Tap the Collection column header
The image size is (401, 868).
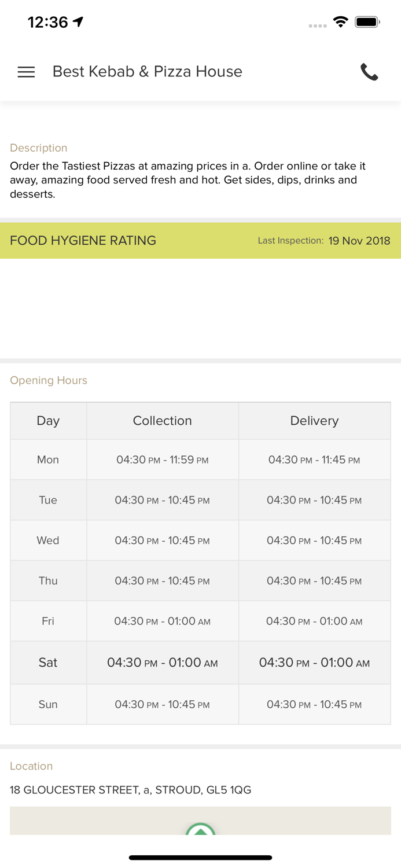pyautogui.click(x=163, y=421)
